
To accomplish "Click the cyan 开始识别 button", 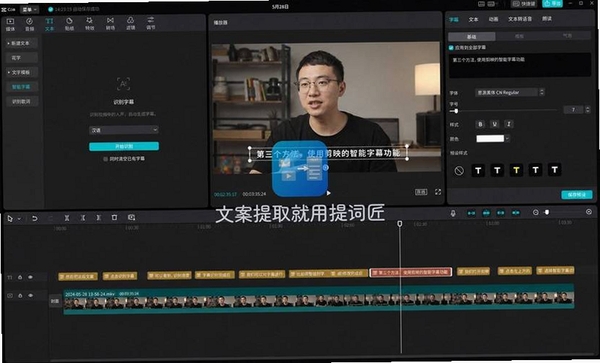I will pos(124,146).
